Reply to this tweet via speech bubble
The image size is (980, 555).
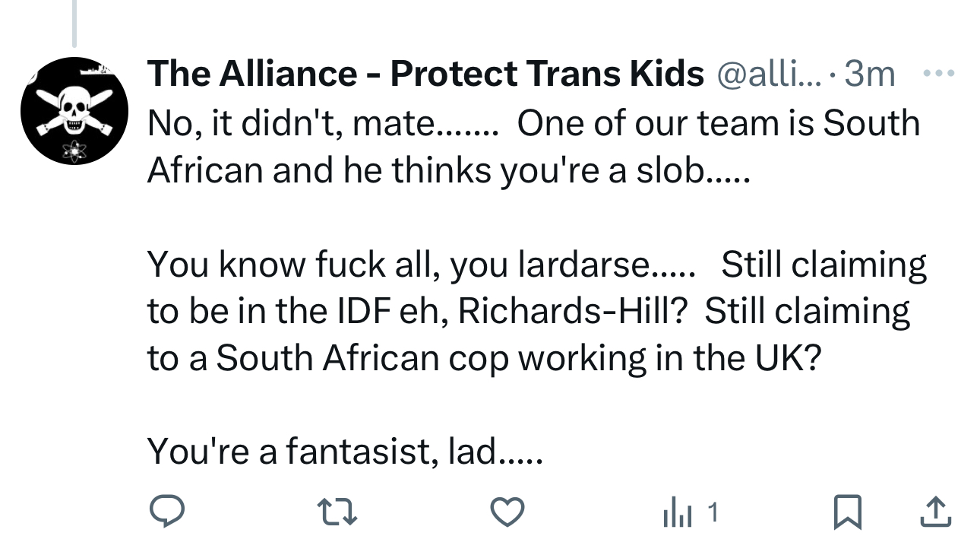[x=165, y=513]
